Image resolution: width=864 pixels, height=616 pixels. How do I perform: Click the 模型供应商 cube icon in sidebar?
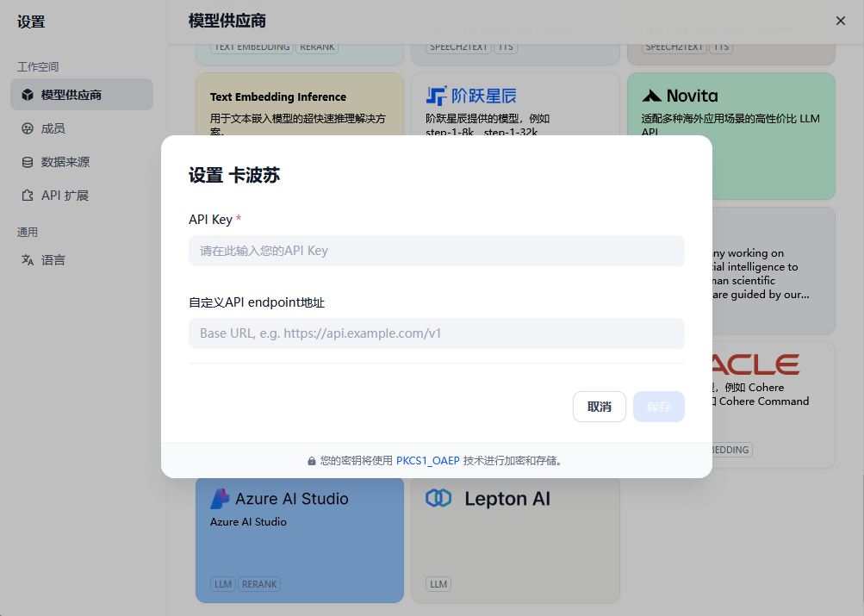click(x=28, y=95)
